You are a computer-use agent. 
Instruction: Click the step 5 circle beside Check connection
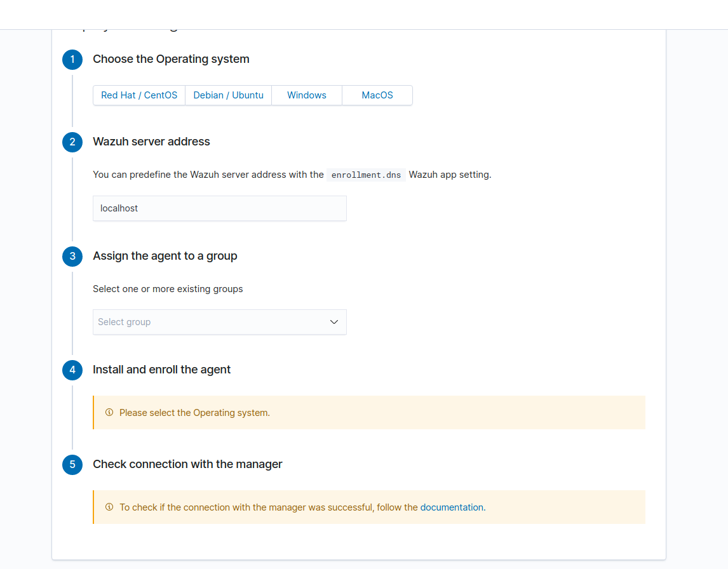pyautogui.click(x=72, y=464)
